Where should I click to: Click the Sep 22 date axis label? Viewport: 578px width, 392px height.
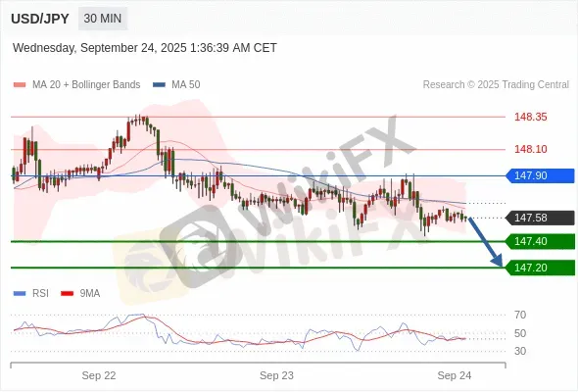99,375
